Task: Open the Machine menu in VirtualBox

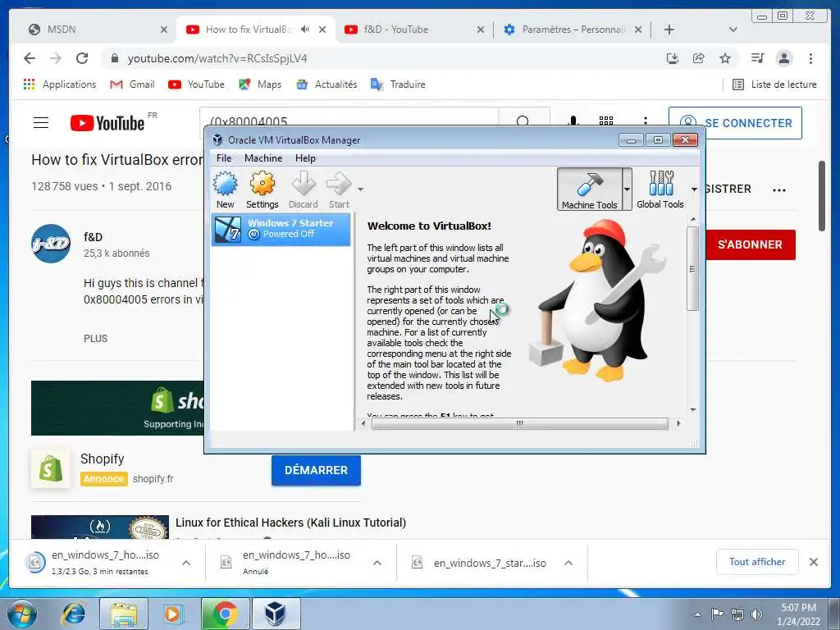Action: point(263,158)
